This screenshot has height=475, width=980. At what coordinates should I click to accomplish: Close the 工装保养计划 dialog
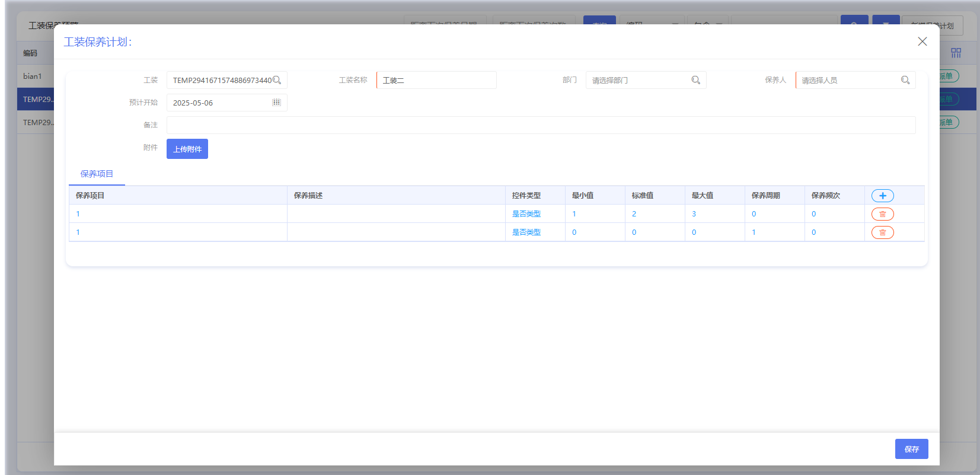tap(922, 42)
